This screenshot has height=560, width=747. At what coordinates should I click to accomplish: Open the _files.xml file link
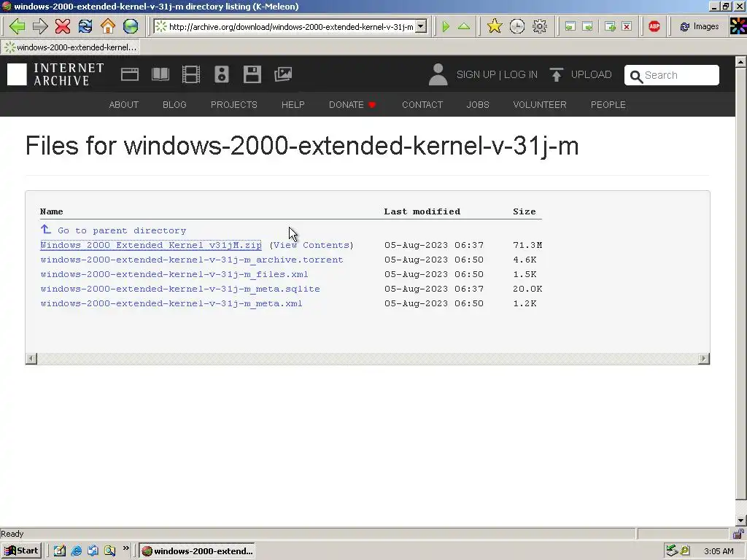point(174,274)
